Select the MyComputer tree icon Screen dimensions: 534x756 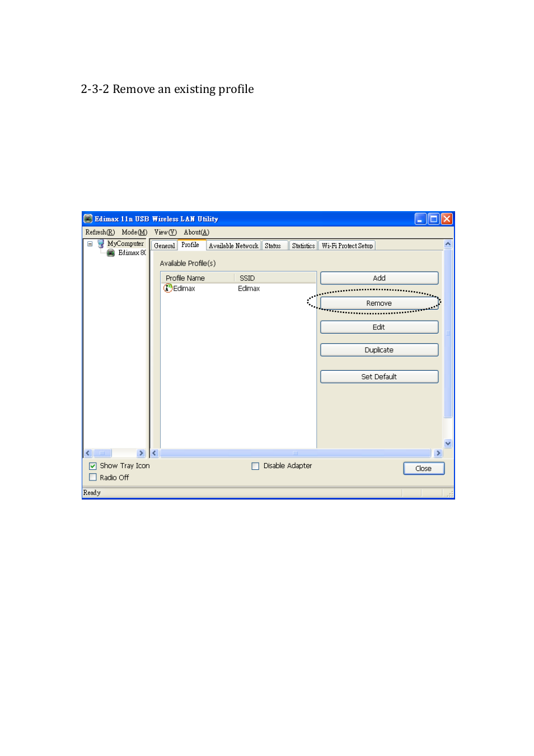(x=101, y=244)
